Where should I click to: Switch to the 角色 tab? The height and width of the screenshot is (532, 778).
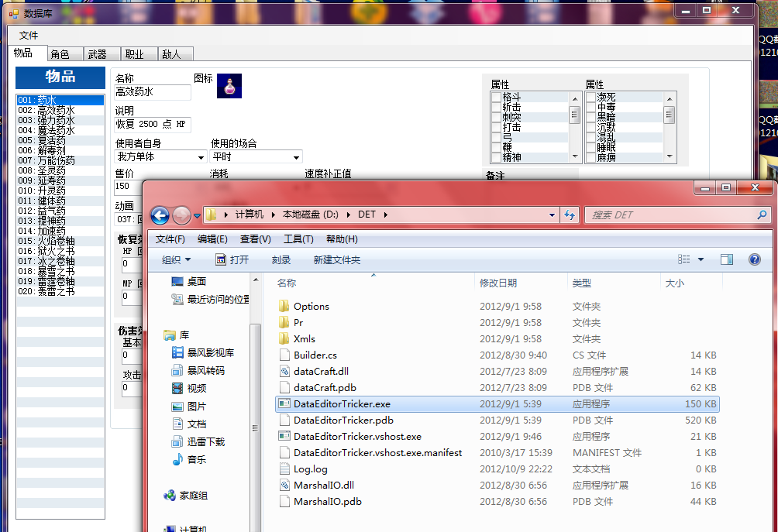point(65,54)
